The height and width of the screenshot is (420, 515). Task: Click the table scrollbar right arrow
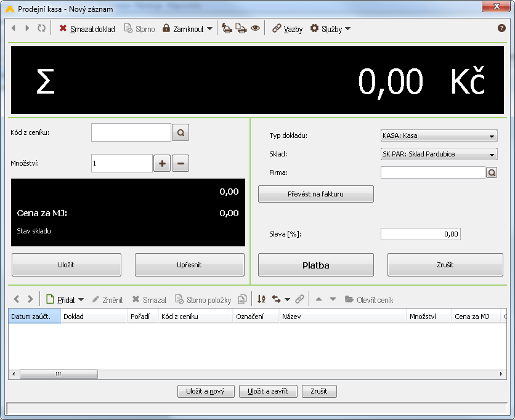[501, 374]
